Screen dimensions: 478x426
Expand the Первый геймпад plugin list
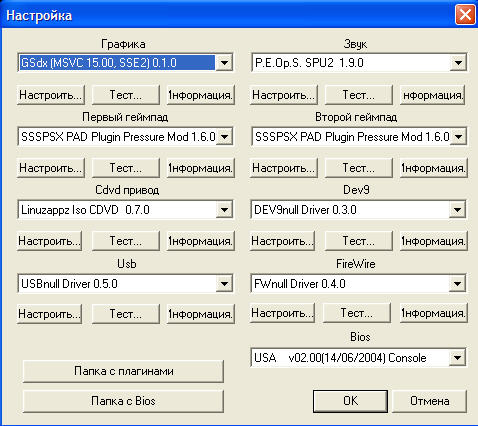click(x=224, y=137)
